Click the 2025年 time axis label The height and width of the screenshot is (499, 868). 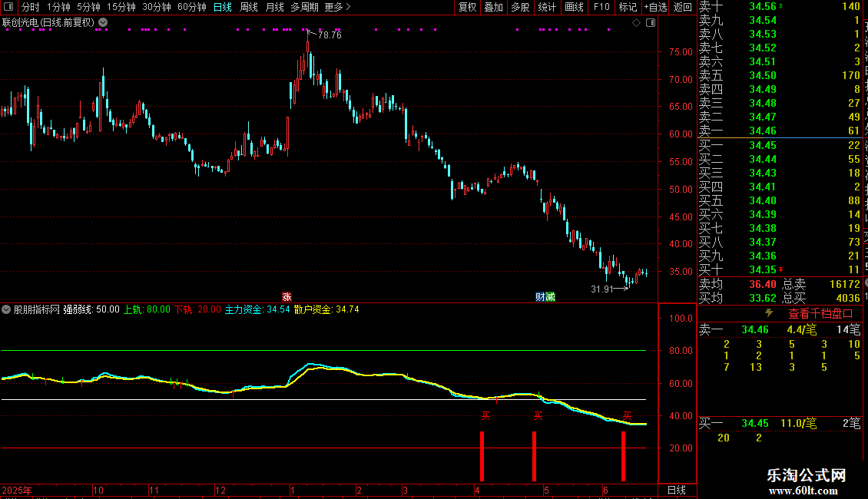click(17, 490)
